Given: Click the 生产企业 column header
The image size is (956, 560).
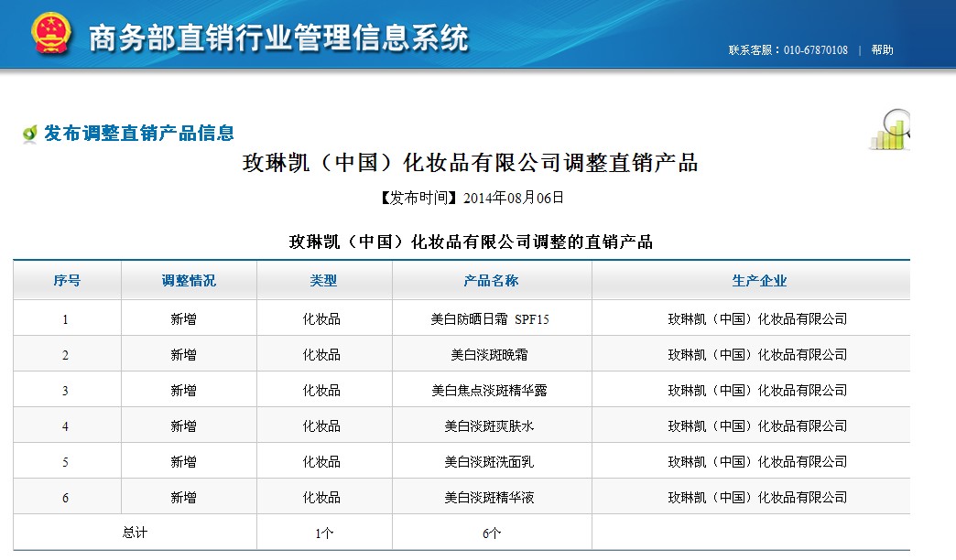Looking at the screenshot, I should 759,280.
